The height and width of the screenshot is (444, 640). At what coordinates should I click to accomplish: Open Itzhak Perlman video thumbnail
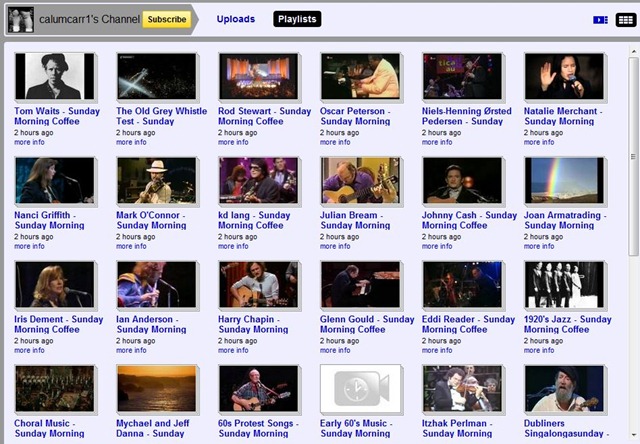click(x=462, y=388)
